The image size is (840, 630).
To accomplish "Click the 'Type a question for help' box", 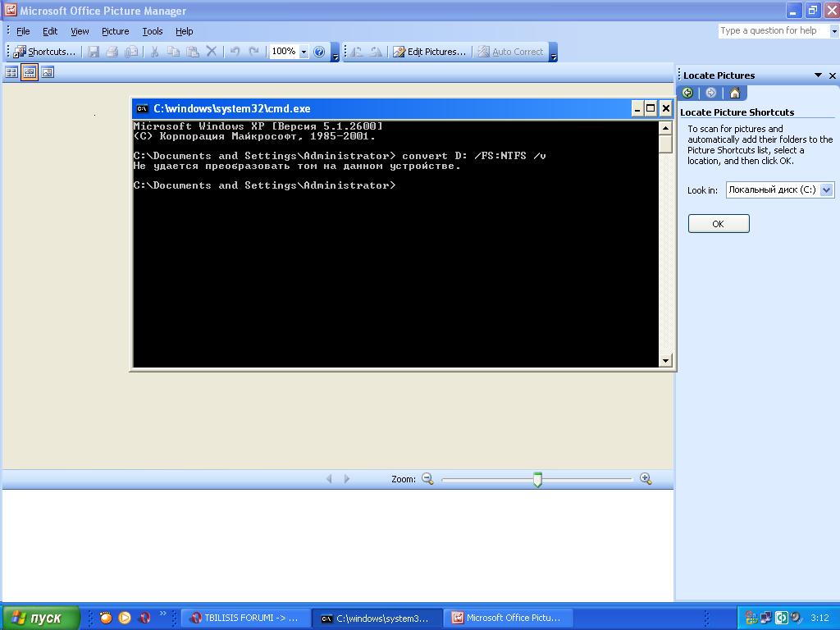I will (x=774, y=31).
